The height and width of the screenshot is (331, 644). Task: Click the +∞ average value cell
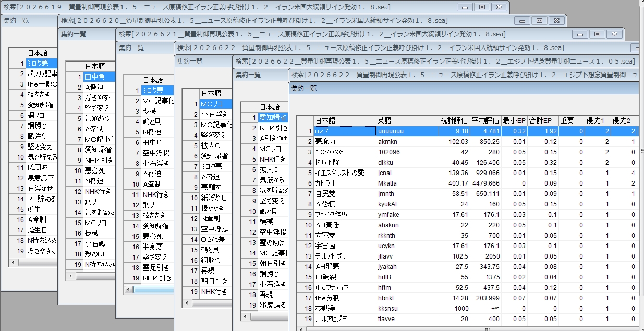(485, 308)
